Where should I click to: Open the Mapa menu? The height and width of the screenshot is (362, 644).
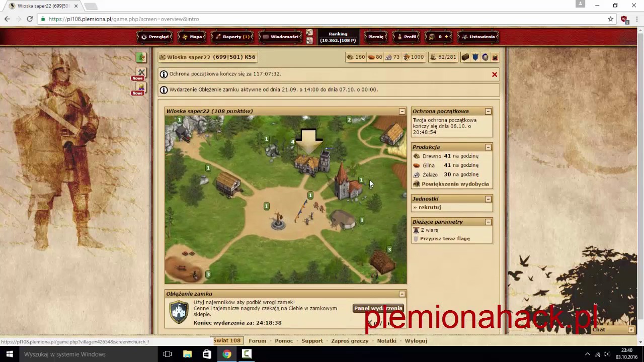pyautogui.click(x=193, y=37)
